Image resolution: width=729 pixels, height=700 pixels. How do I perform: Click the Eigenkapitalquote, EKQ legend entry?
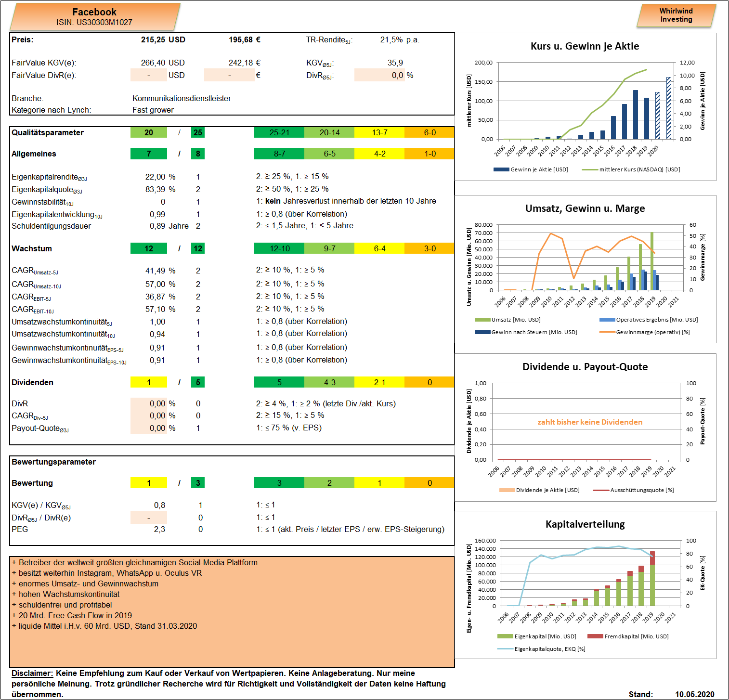tap(542, 649)
